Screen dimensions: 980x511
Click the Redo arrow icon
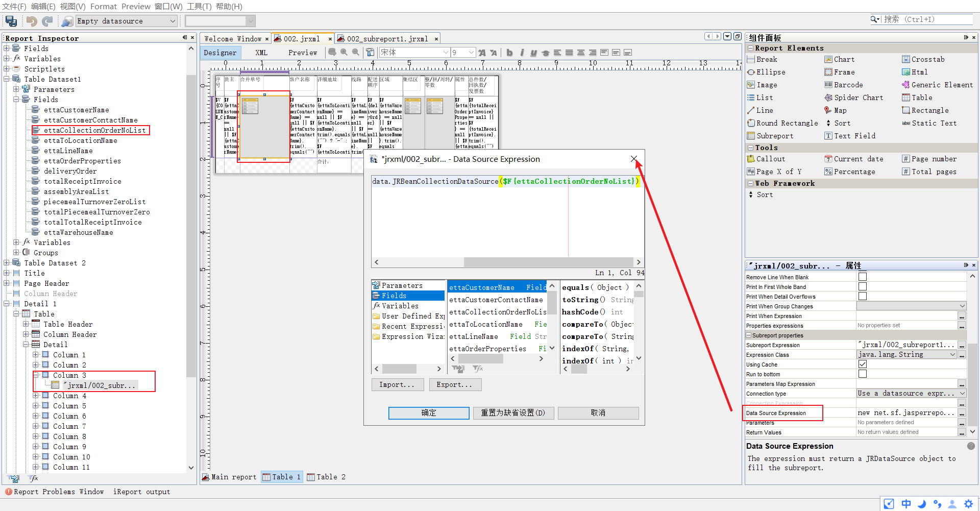click(47, 21)
